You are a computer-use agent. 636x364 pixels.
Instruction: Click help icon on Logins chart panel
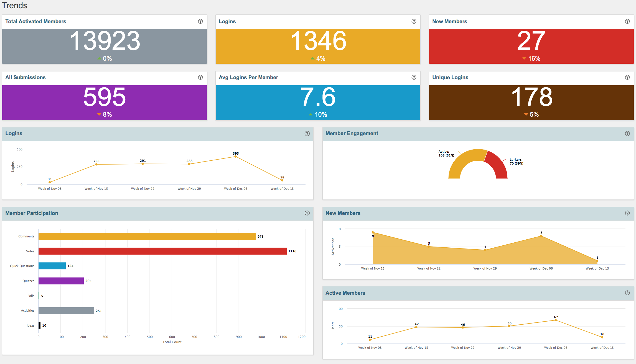tap(307, 134)
